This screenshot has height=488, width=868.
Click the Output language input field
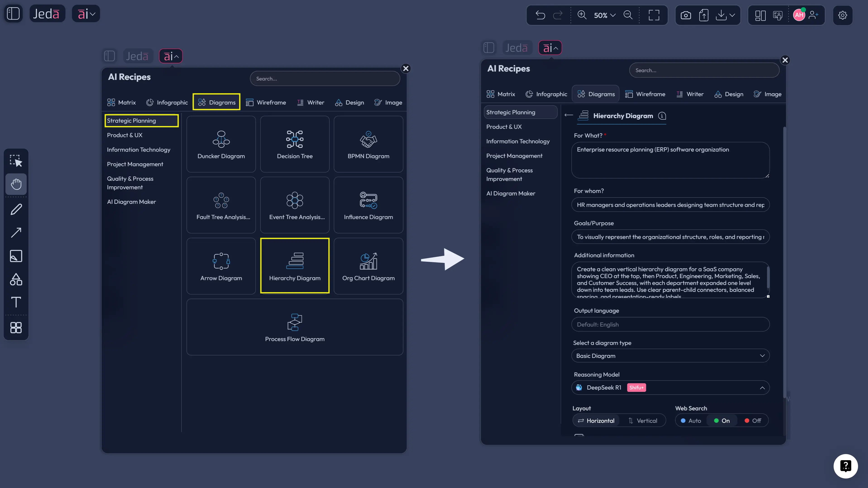[670, 324]
